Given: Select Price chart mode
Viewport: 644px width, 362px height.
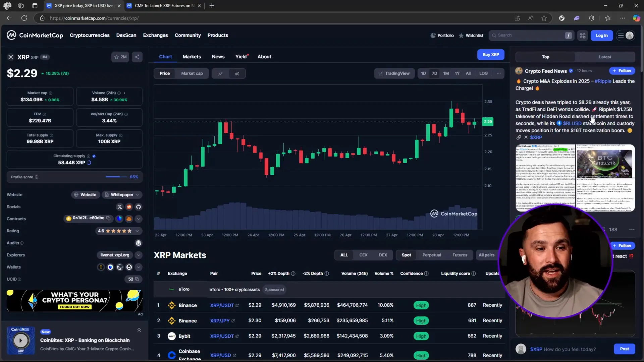Looking at the screenshot, I should [x=165, y=73].
